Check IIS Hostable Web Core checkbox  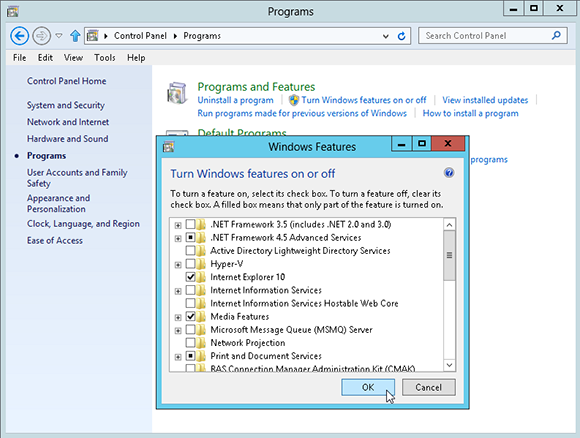(190, 303)
